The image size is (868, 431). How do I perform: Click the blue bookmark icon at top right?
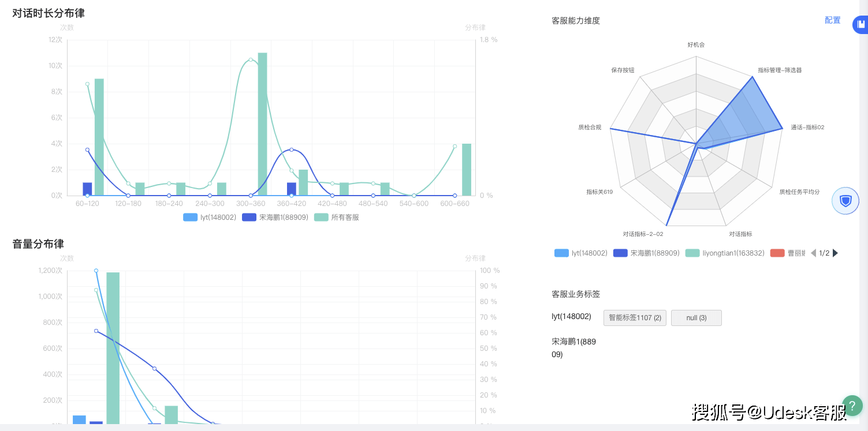pyautogui.click(x=861, y=25)
